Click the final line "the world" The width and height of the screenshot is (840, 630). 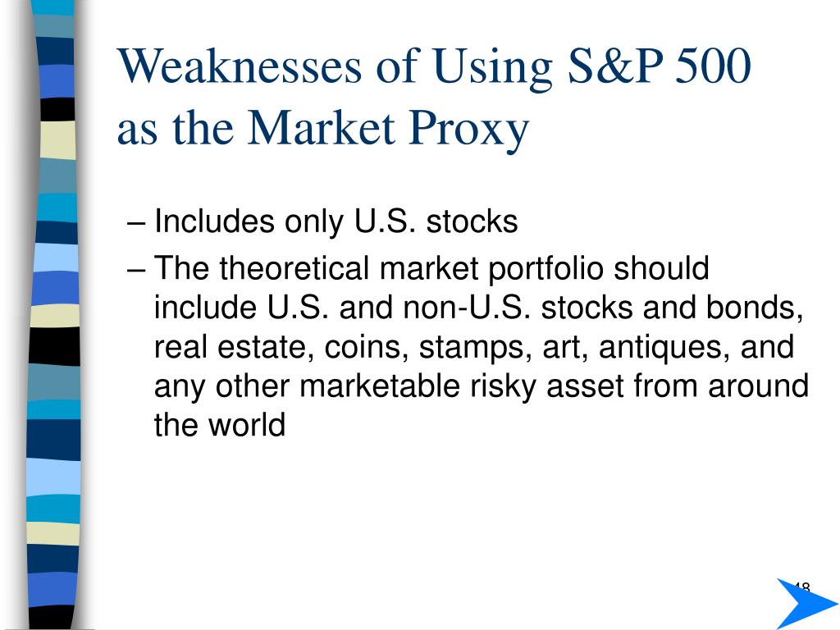tap(220, 425)
